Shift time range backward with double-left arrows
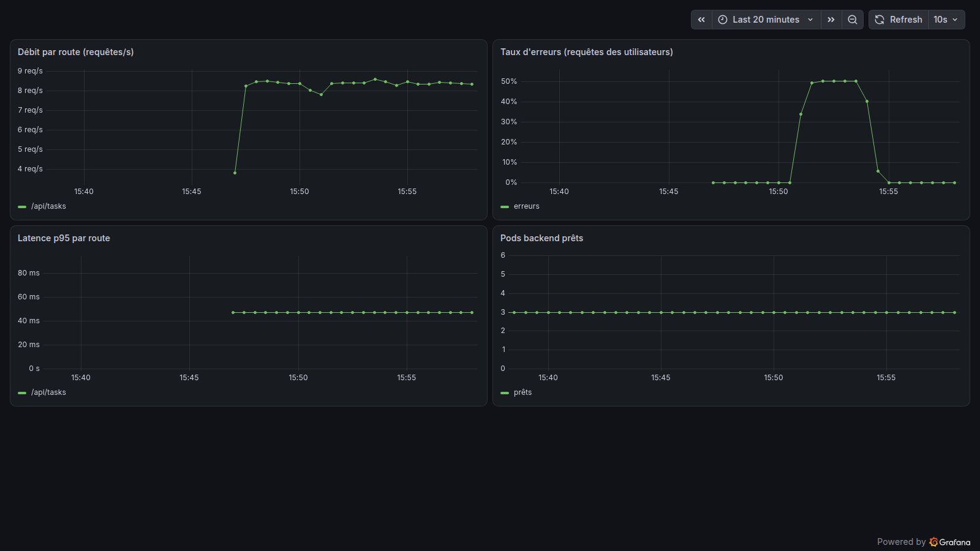 click(701, 20)
